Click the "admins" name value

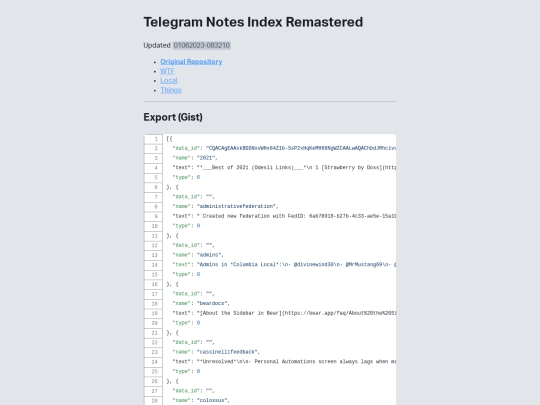click(209, 255)
